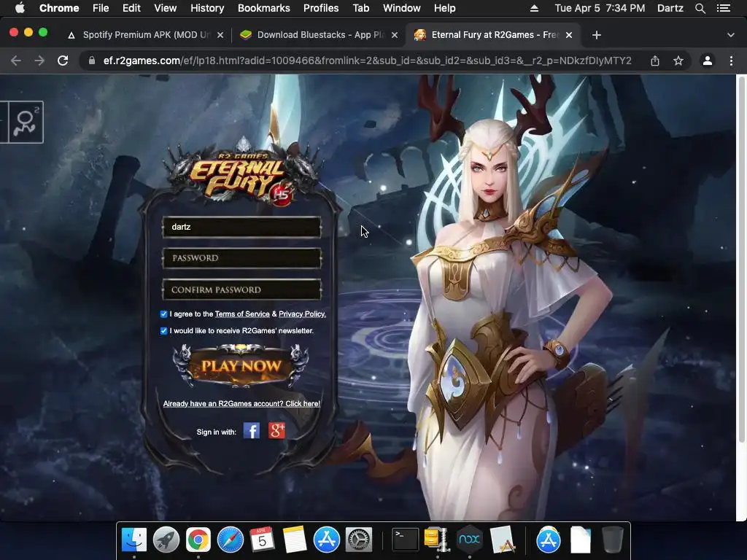Screen dimensions: 747x560
Task: Open the Edit menu
Action: click(x=131, y=8)
